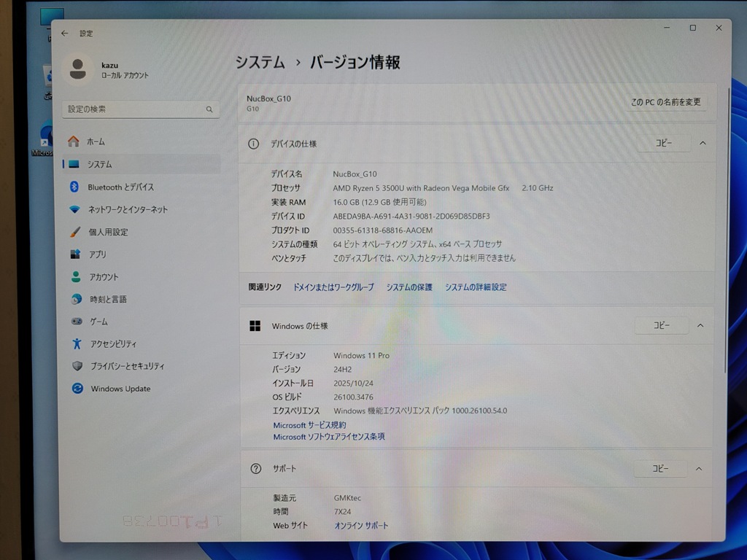
Task: Open アクセシビリティ settings page
Action: pos(113,344)
